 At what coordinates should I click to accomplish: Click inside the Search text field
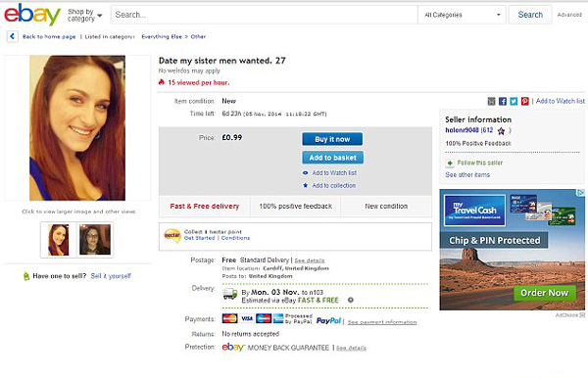[x=264, y=15]
